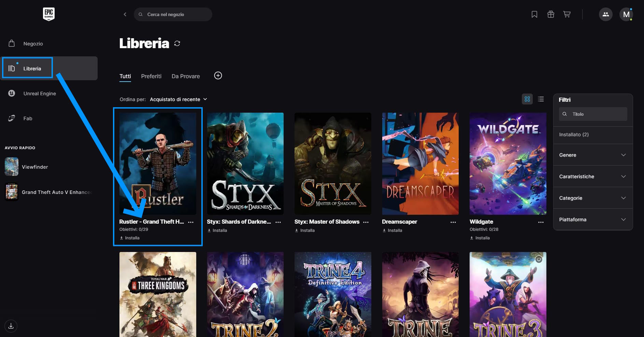Open the wishlist bookmark icon
This screenshot has height=337, width=644.
coord(534,14)
